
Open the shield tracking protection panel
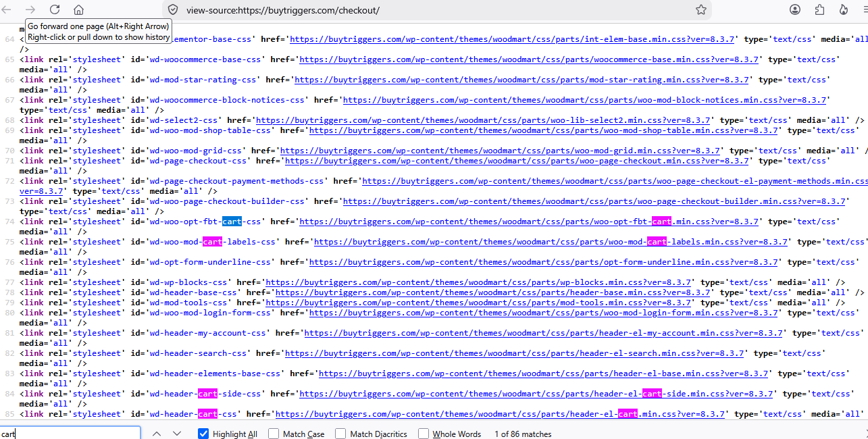[x=173, y=9]
